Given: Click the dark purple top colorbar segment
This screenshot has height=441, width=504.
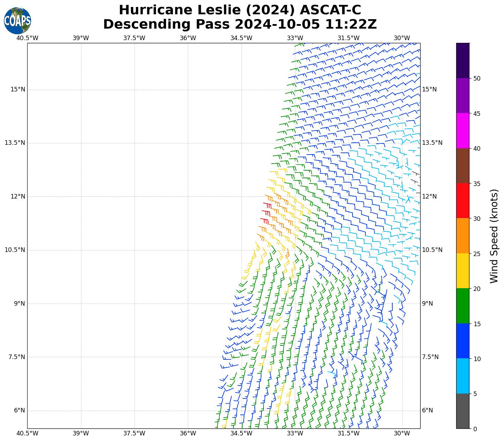Looking at the screenshot, I should pyautogui.click(x=463, y=60).
